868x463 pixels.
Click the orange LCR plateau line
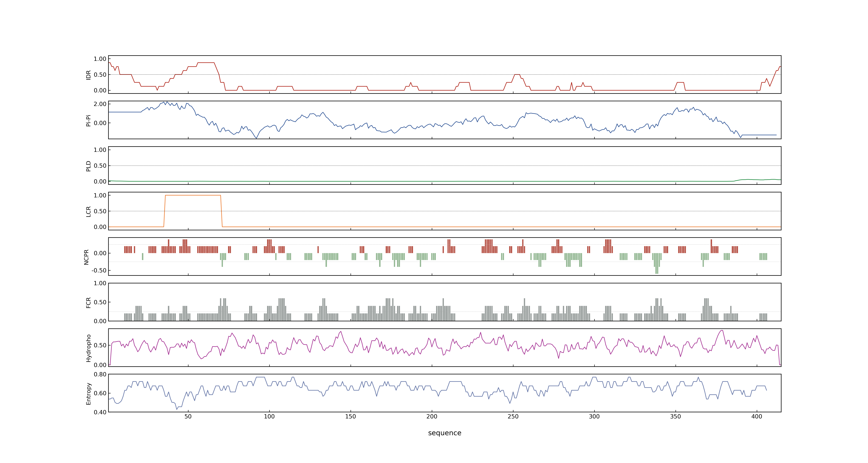pos(193,195)
